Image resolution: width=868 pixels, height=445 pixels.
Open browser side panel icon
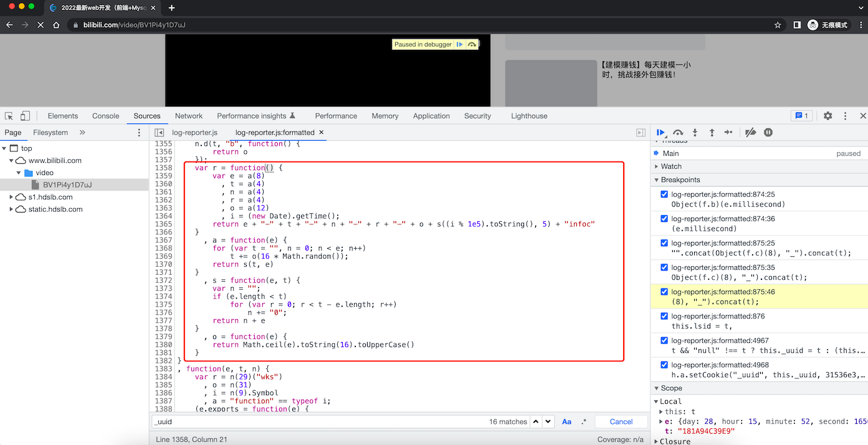tap(797, 25)
